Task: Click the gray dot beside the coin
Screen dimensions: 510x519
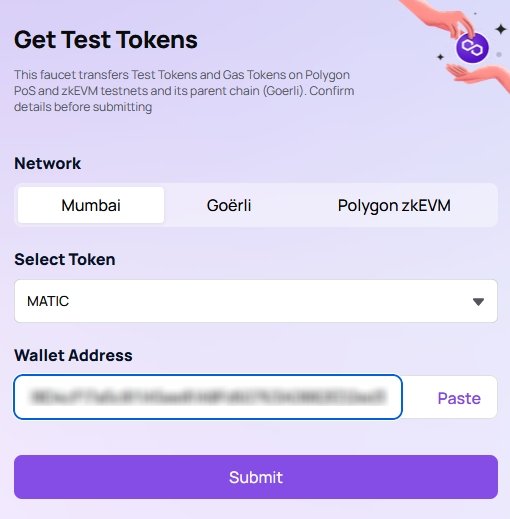Action: [x=499, y=54]
